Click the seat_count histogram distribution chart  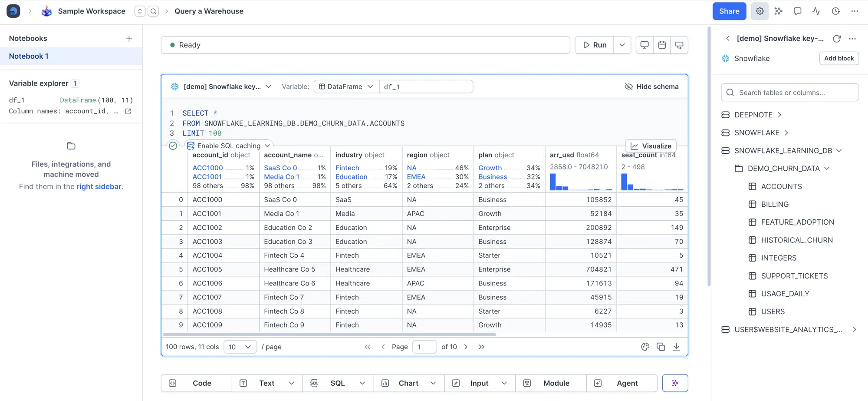point(652,182)
